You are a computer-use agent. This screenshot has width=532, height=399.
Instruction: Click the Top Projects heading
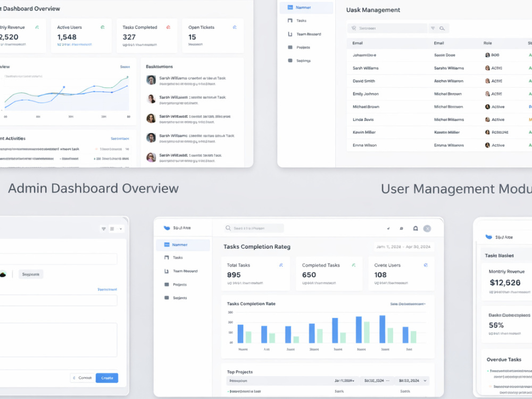point(240,372)
